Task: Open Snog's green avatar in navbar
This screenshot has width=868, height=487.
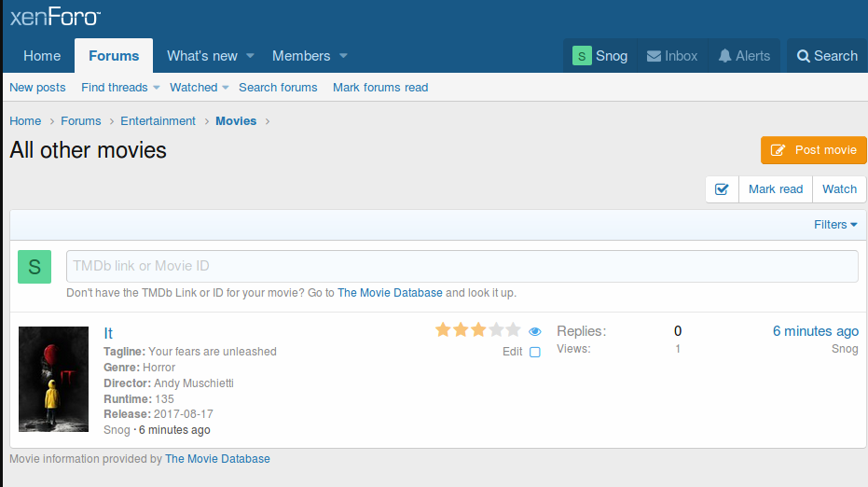Action: click(582, 56)
